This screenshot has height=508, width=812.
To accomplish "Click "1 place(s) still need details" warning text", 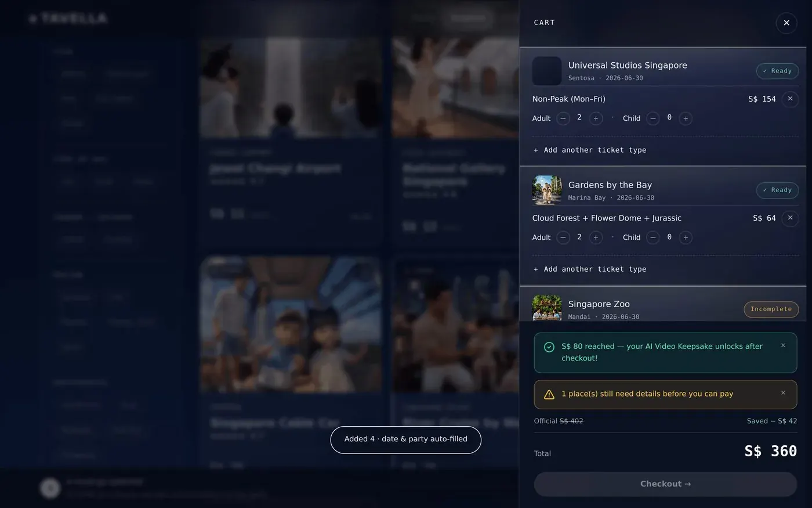I will click(647, 394).
